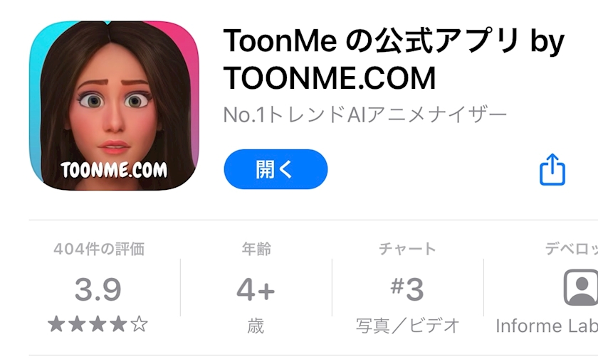The width and height of the screenshot is (598, 364).
Task: Tap the No.1トレンドAIアニメナイザー subtitle
Action: (x=365, y=114)
